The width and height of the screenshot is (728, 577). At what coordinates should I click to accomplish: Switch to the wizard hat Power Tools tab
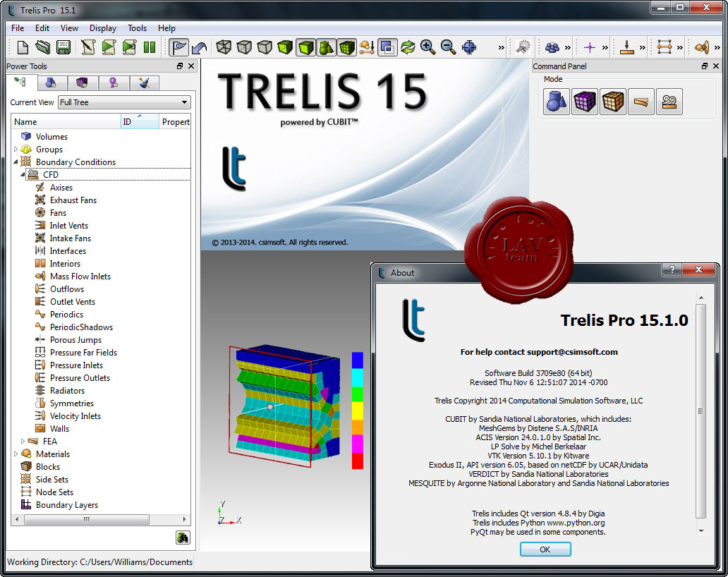pyautogui.click(x=145, y=83)
